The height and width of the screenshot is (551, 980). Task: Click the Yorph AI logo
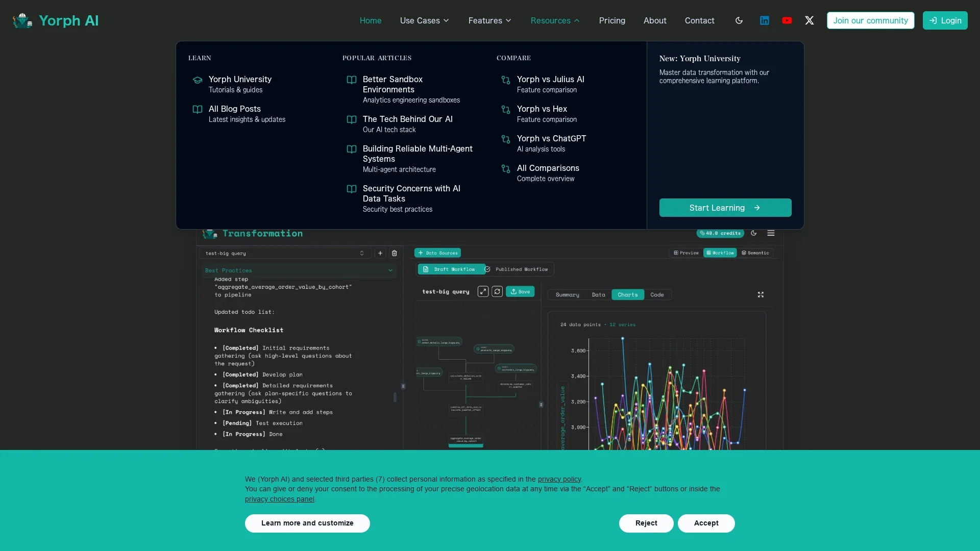click(56, 20)
